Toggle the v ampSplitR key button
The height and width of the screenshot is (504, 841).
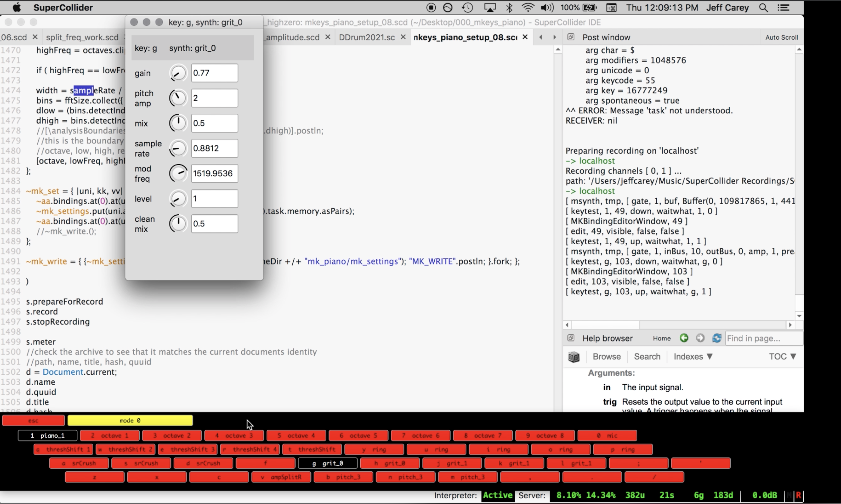click(x=281, y=477)
